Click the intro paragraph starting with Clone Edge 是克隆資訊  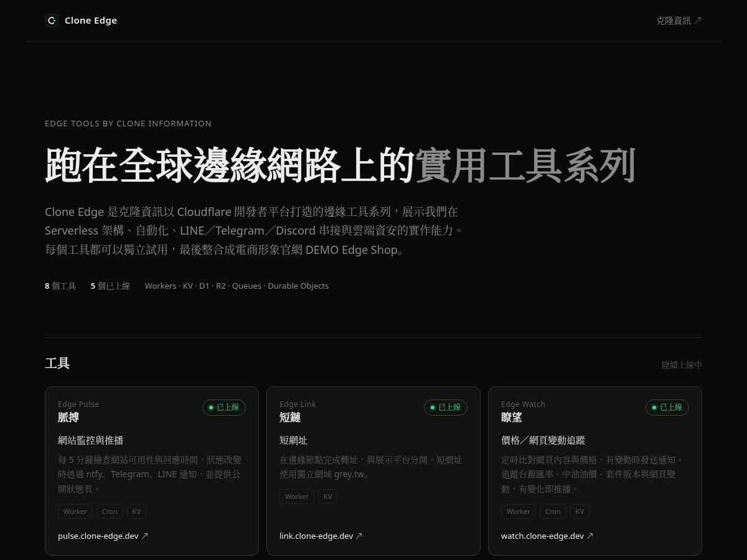(x=254, y=231)
